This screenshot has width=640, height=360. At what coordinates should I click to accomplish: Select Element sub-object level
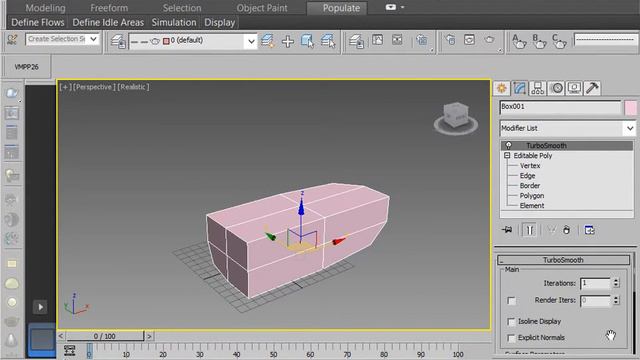point(532,206)
